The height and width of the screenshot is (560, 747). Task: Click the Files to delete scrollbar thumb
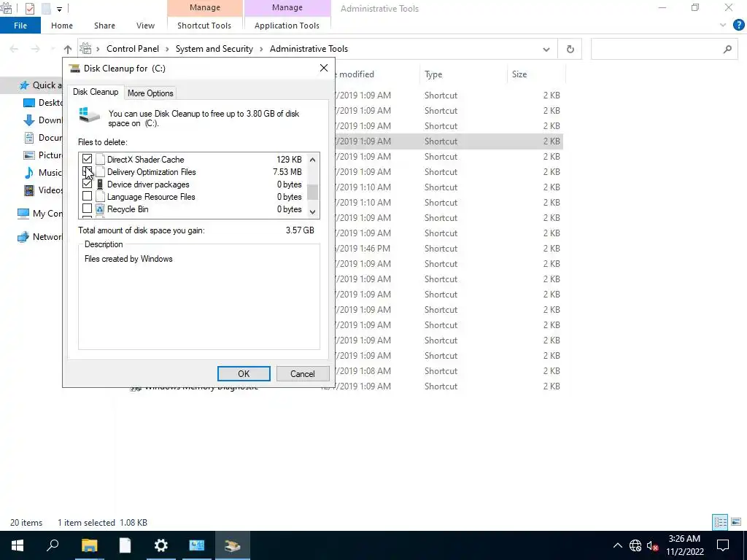click(312, 192)
